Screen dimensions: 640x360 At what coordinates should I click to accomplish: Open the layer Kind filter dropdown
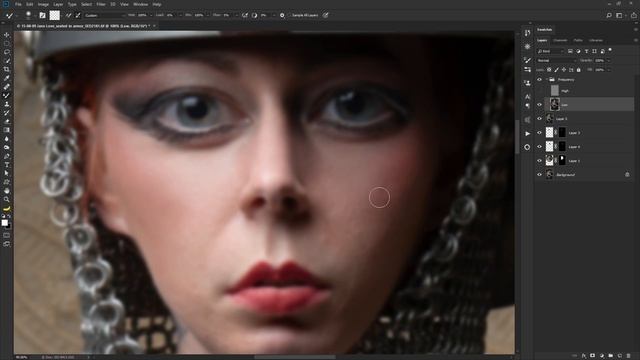coord(551,51)
